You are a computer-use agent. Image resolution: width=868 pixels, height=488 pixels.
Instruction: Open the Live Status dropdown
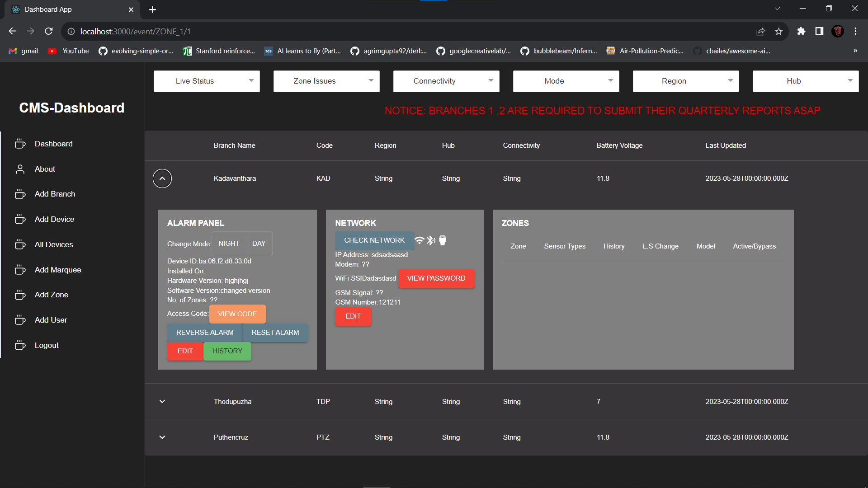(x=206, y=81)
